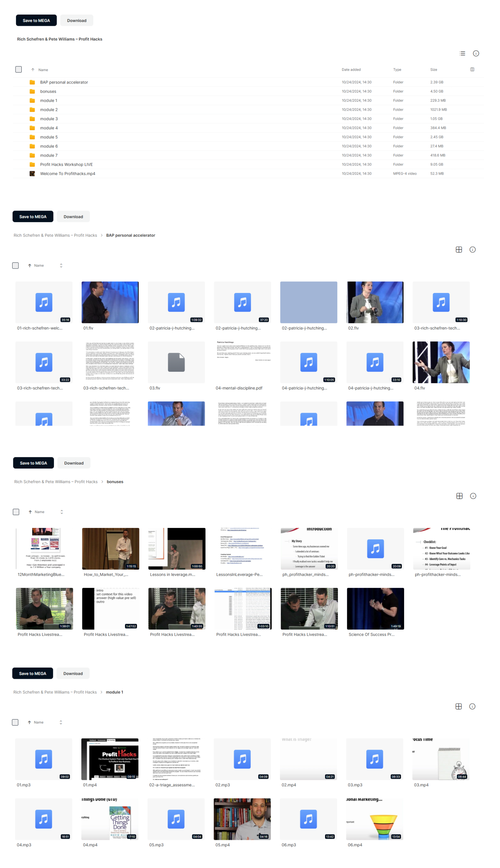Click the audio icon with 20:09 duration in bonuses

[x=375, y=549]
